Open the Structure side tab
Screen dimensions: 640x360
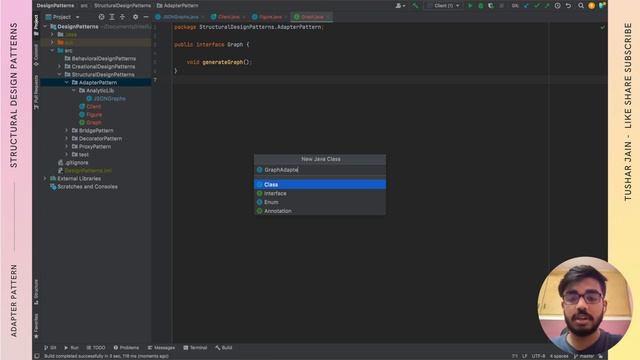coord(36,292)
